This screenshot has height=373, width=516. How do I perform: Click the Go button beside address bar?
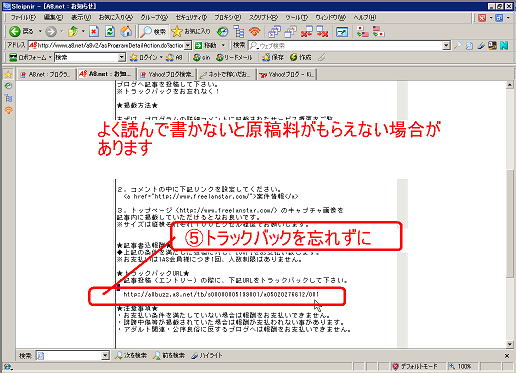click(x=206, y=45)
